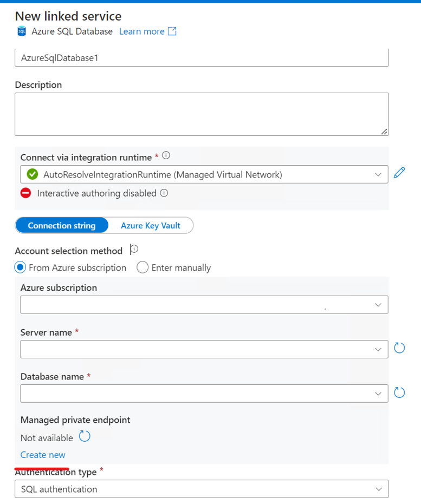The height and width of the screenshot is (504, 421).
Task: Click the info icon beside Account selection method
Action: [x=134, y=249]
